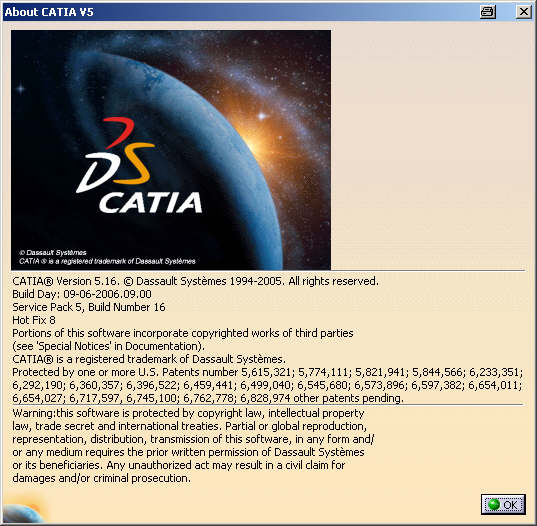Screen dimensions: 537x526
Task: Click the 'CATIA® is a registered trademark' line
Action: tap(149, 359)
